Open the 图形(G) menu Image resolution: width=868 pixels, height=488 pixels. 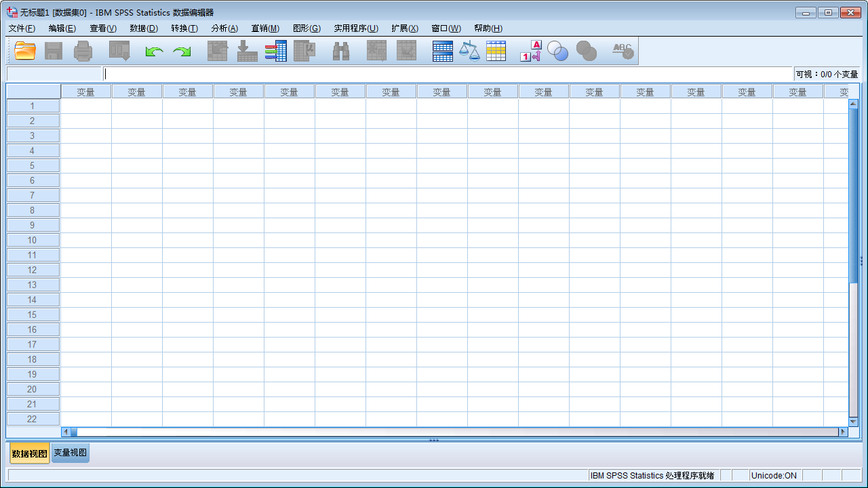point(307,28)
